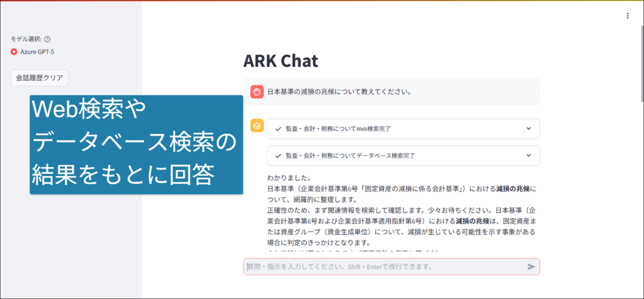Click the Azure GPT-5 label text
644x299 pixels.
[37, 52]
